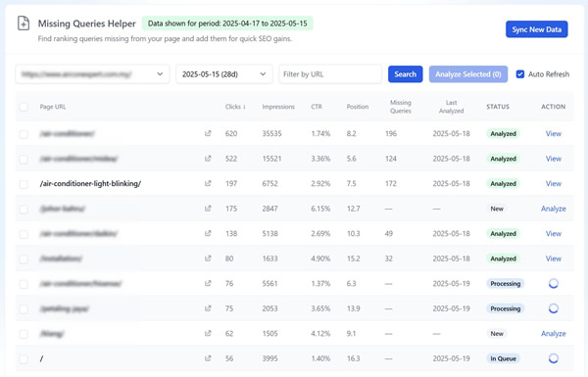Open external link for the 75 clicks row

click(208, 308)
